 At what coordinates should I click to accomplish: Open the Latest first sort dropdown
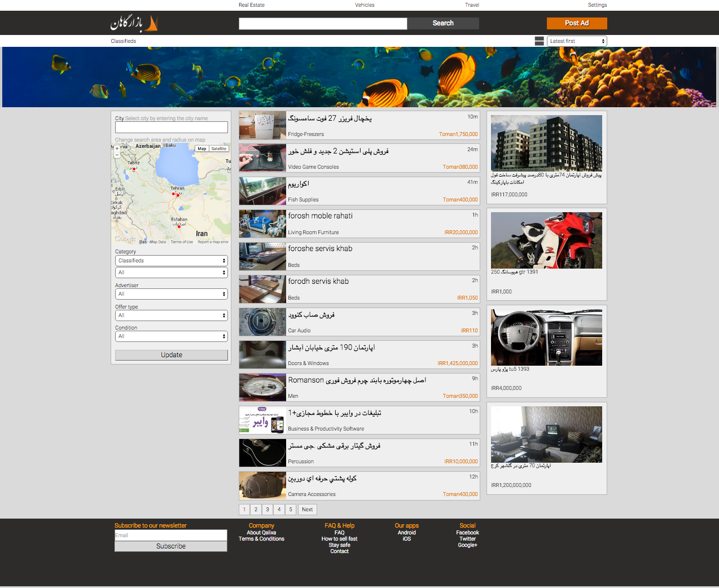[x=576, y=41]
